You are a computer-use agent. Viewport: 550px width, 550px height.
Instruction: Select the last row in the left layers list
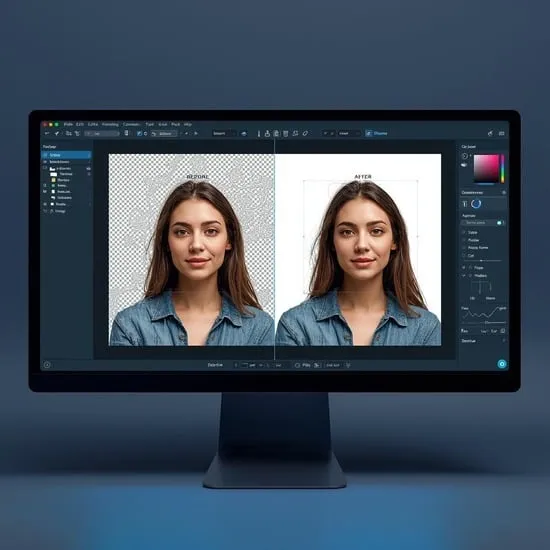coord(67,211)
